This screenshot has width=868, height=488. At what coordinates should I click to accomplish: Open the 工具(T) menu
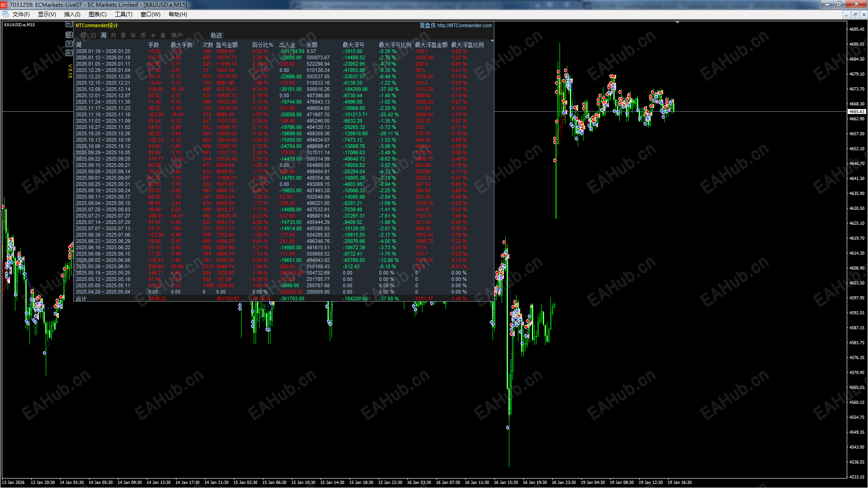[123, 14]
